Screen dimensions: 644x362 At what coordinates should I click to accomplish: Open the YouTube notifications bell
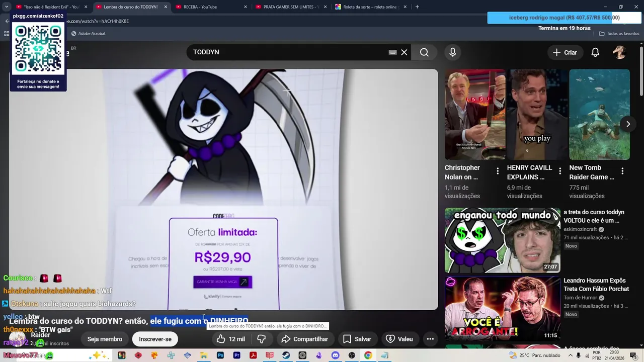(595, 52)
